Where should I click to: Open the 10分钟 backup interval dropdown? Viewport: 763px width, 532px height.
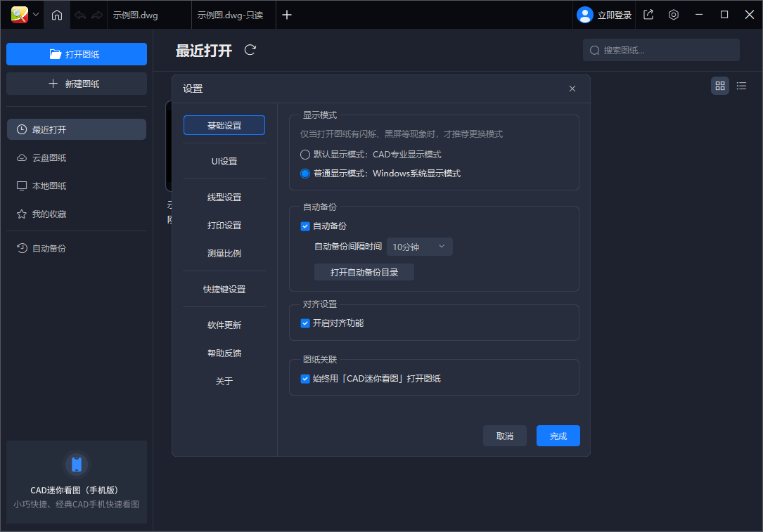point(419,247)
